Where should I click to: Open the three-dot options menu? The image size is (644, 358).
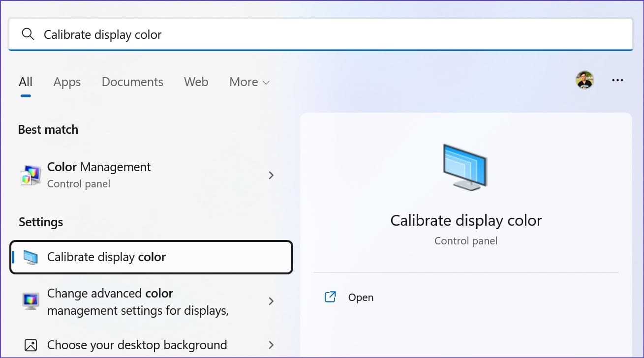pos(617,80)
